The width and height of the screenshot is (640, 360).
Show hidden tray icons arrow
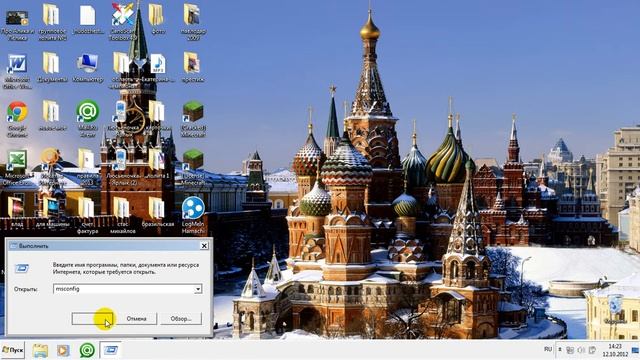tap(560, 350)
